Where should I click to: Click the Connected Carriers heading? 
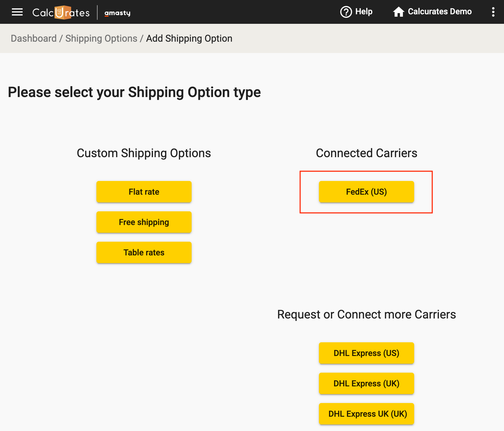click(x=367, y=153)
